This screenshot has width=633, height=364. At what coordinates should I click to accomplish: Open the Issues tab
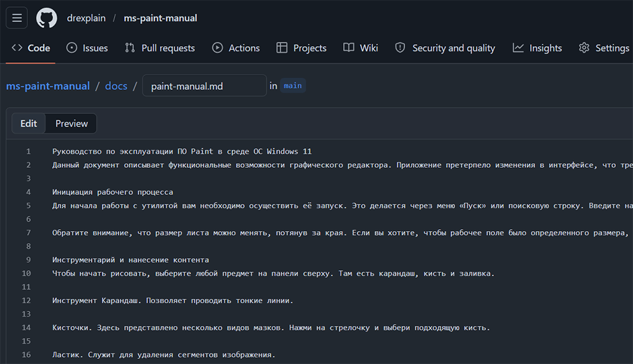coord(87,48)
